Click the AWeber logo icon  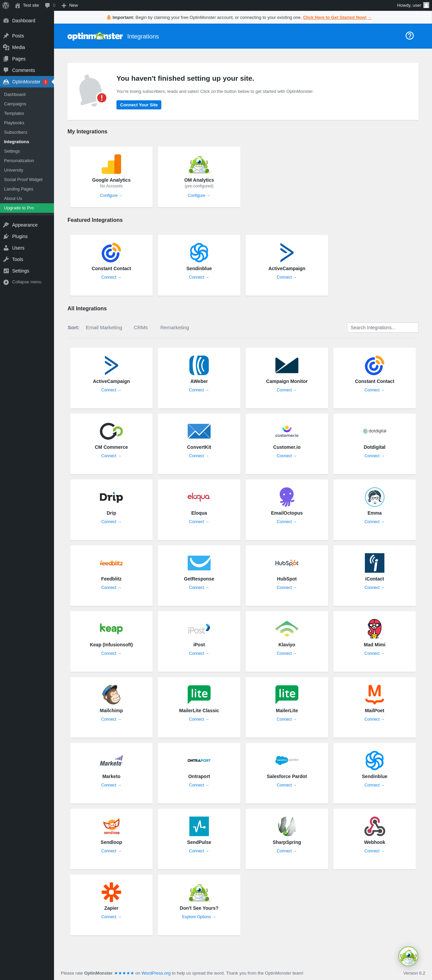click(x=199, y=365)
